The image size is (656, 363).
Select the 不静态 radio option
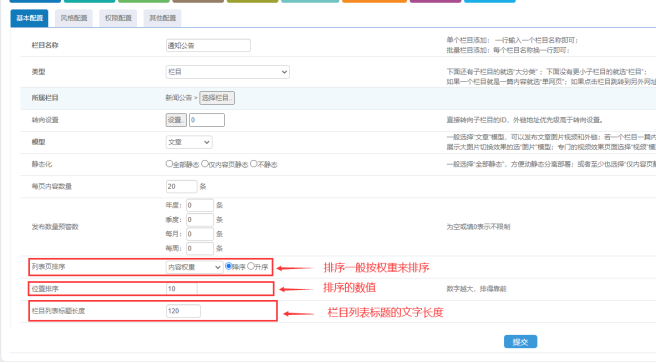pyautogui.click(x=254, y=164)
